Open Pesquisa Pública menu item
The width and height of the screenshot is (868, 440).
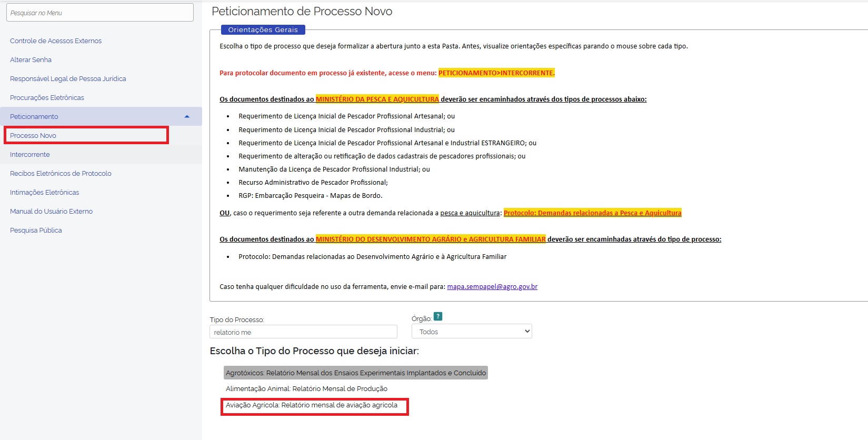36,231
